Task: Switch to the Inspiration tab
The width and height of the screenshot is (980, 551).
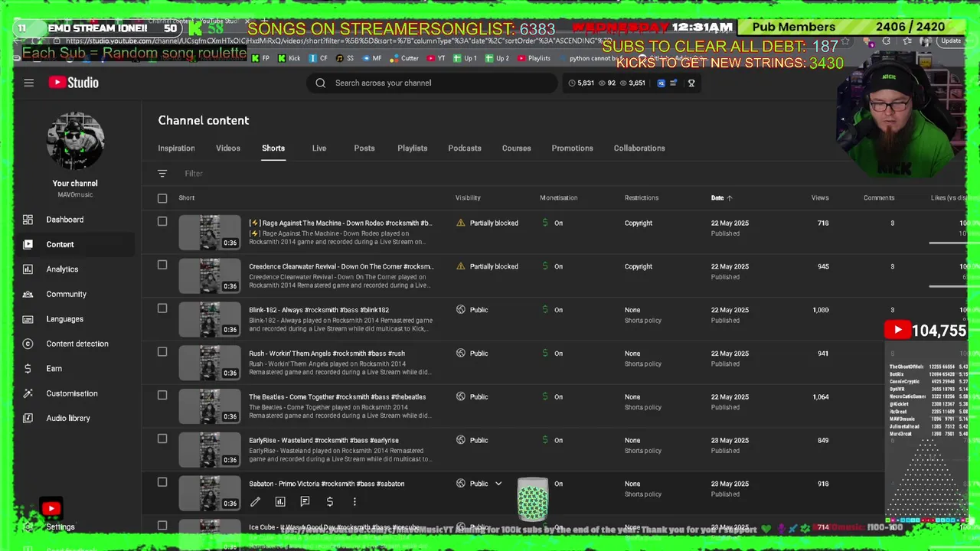Action: click(x=176, y=148)
